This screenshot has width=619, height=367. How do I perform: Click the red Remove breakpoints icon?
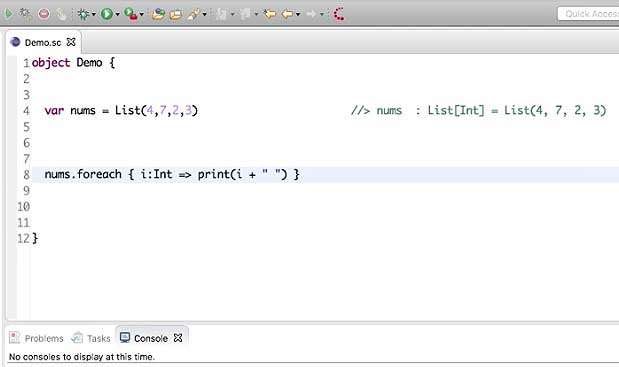coord(44,14)
